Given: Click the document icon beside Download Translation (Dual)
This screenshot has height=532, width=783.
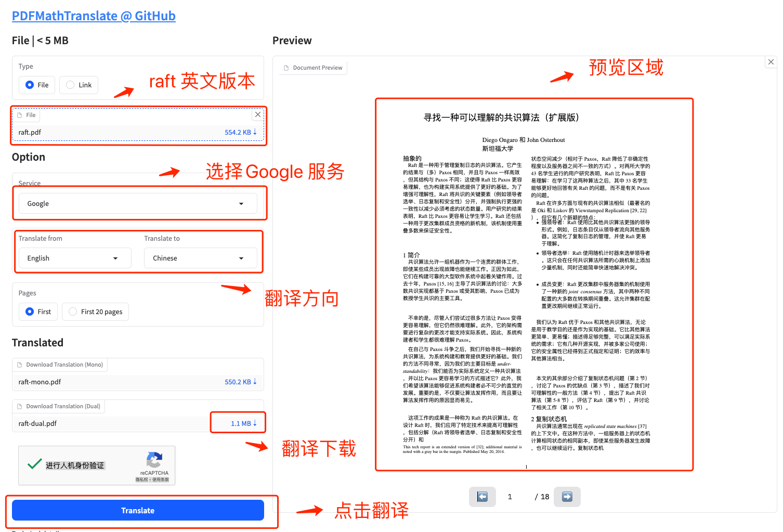Looking at the screenshot, I should click(19, 406).
